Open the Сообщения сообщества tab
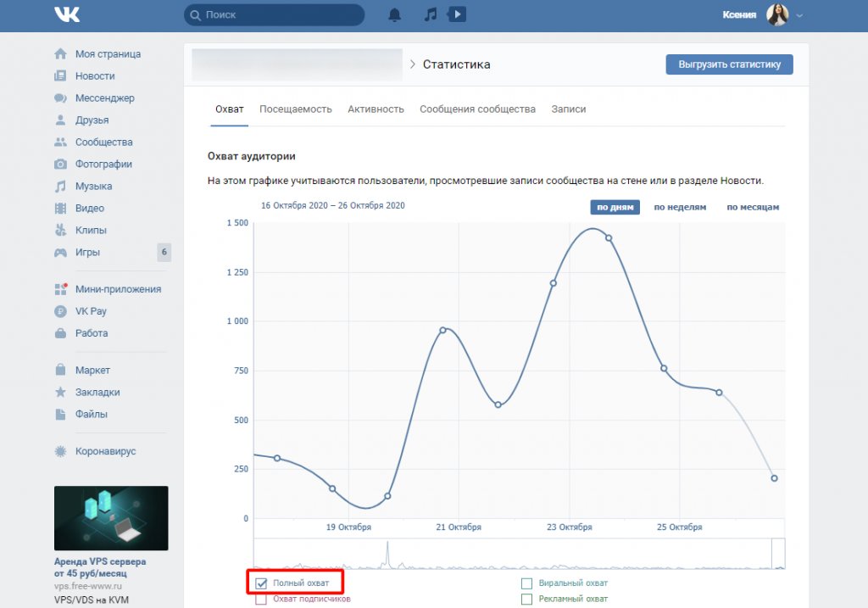Viewport: 868px width, 608px height. pos(477,109)
